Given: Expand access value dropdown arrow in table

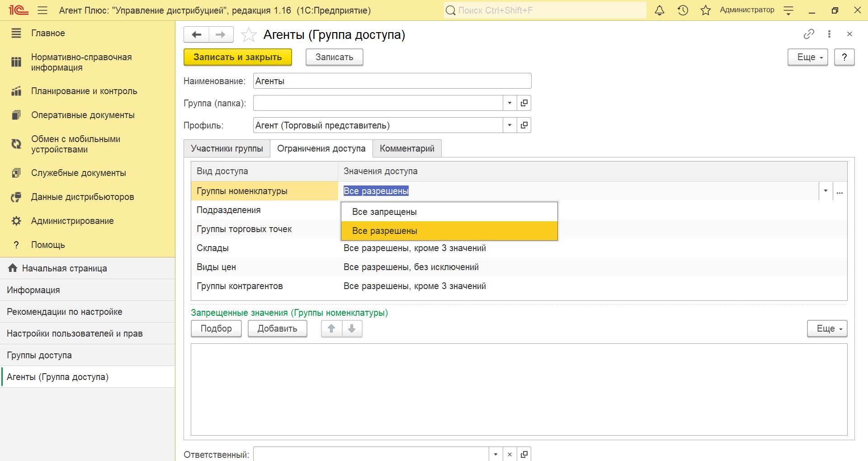Looking at the screenshot, I should [x=826, y=191].
